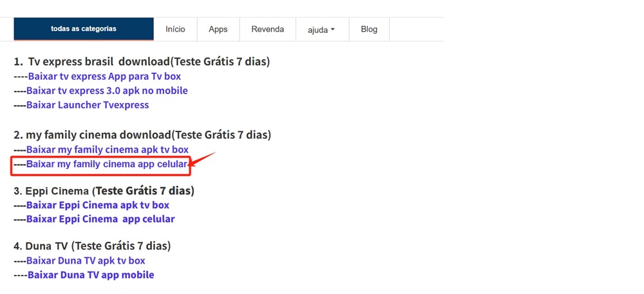Open the 'todas as categorias' menu

coord(84,29)
